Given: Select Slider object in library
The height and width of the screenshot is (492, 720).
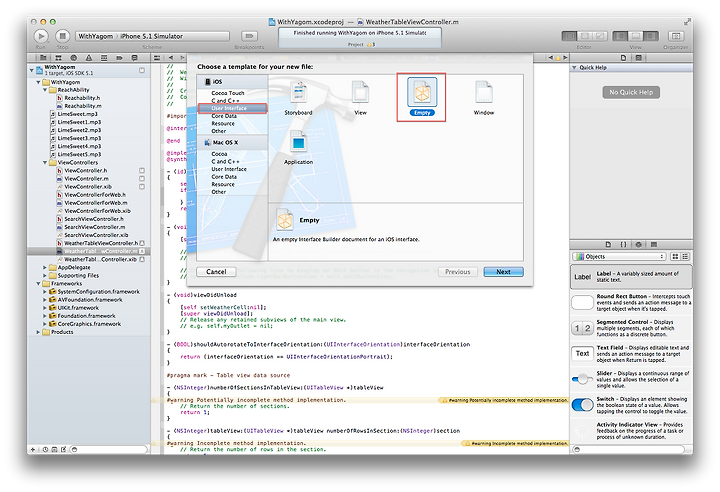Looking at the screenshot, I should (x=631, y=379).
